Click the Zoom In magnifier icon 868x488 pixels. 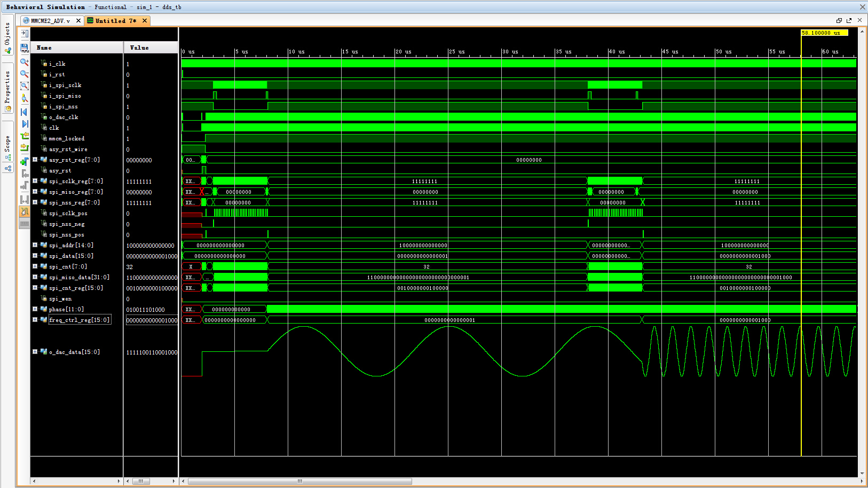point(25,61)
